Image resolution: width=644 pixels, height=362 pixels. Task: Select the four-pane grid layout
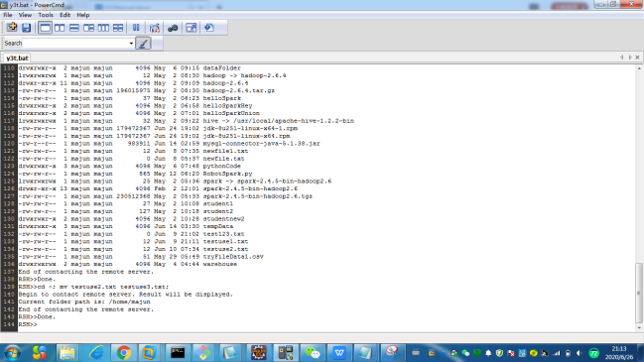pyautogui.click(x=118, y=28)
